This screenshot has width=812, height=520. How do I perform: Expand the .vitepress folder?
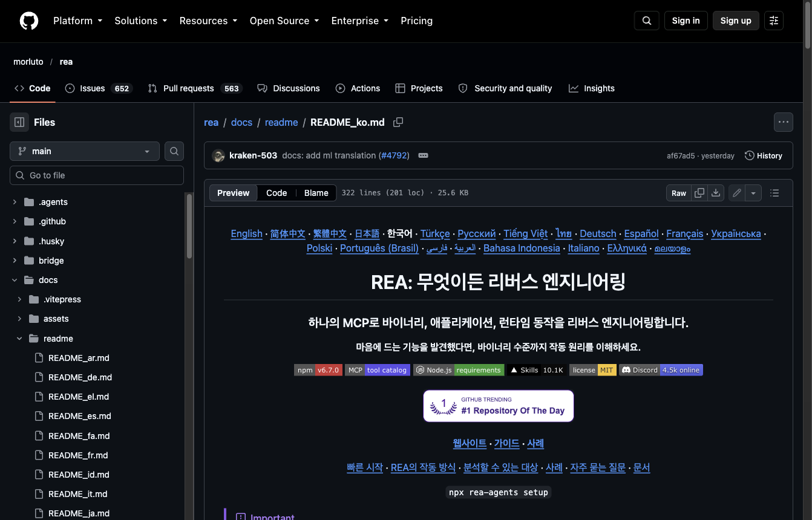[19, 299]
